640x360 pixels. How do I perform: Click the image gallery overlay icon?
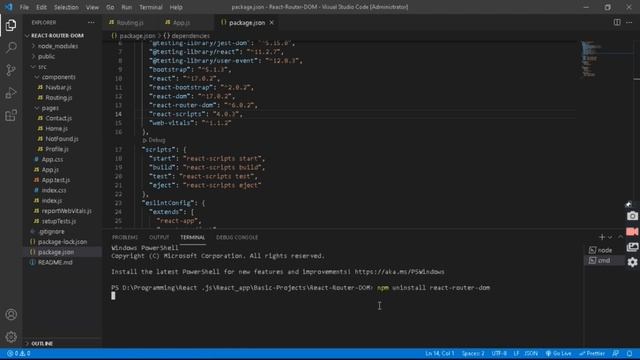pyautogui.click(x=632, y=247)
